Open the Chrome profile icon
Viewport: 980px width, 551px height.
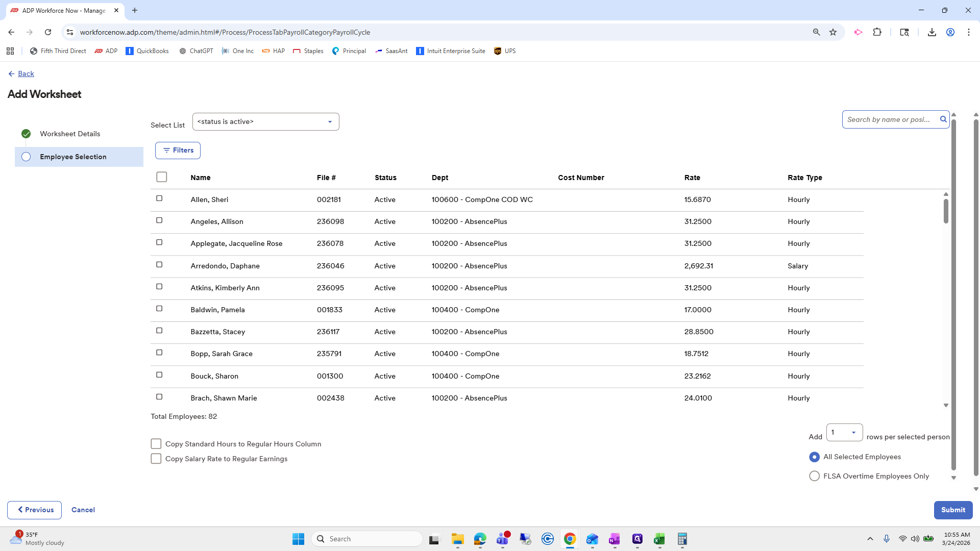(950, 32)
